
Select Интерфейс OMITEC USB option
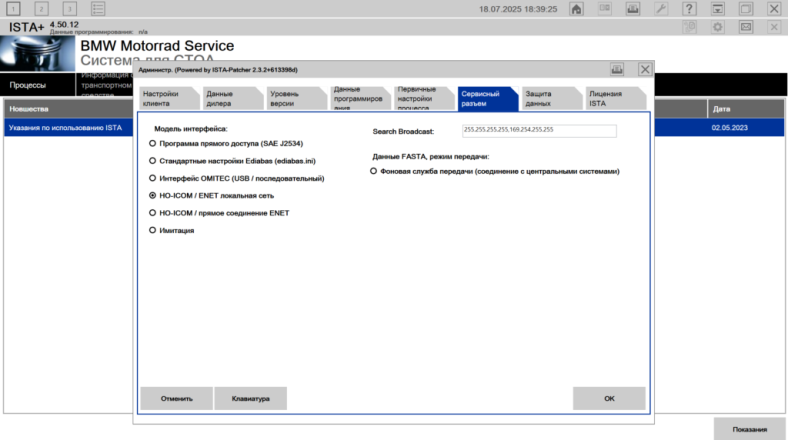click(x=237, y=178)
